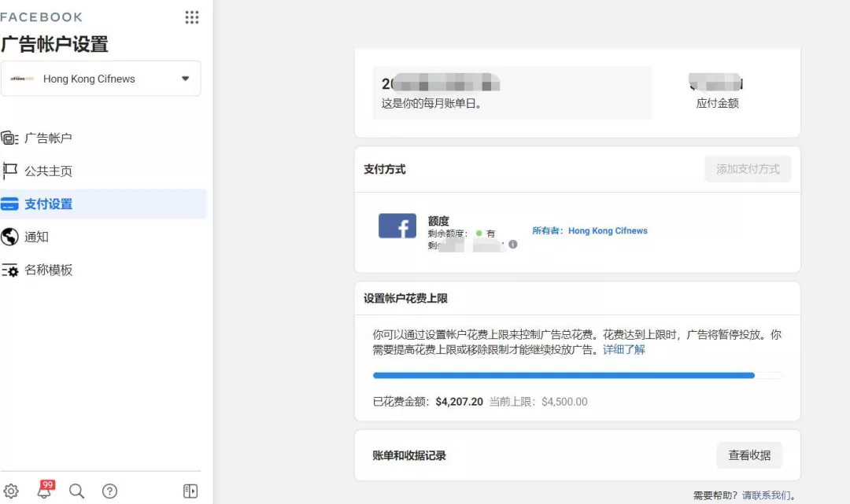Collapse the sidebar panel

pos(190,491)
